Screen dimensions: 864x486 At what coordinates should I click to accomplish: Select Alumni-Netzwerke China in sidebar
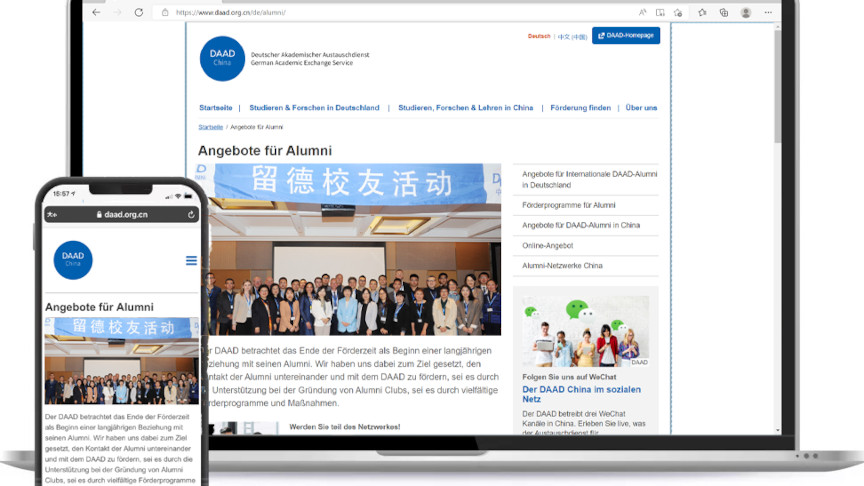pos(562,266)
